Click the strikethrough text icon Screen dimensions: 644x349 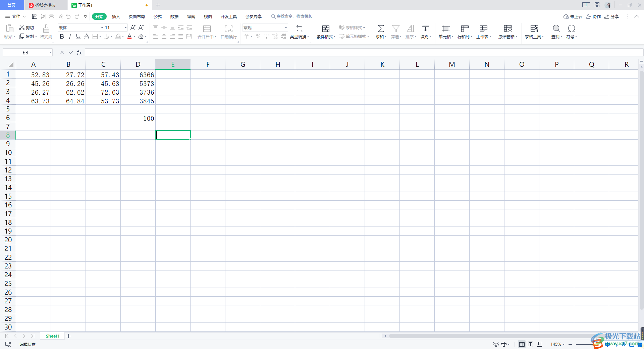87,36
